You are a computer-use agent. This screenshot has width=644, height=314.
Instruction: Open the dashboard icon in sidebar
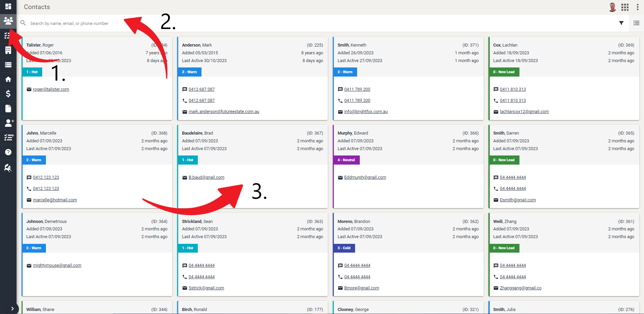[8, 6]
